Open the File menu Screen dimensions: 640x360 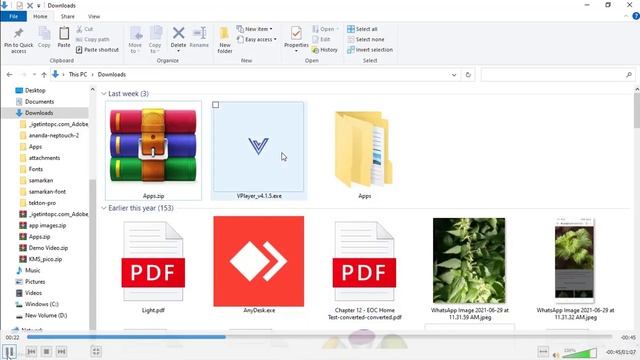[13, 16]
